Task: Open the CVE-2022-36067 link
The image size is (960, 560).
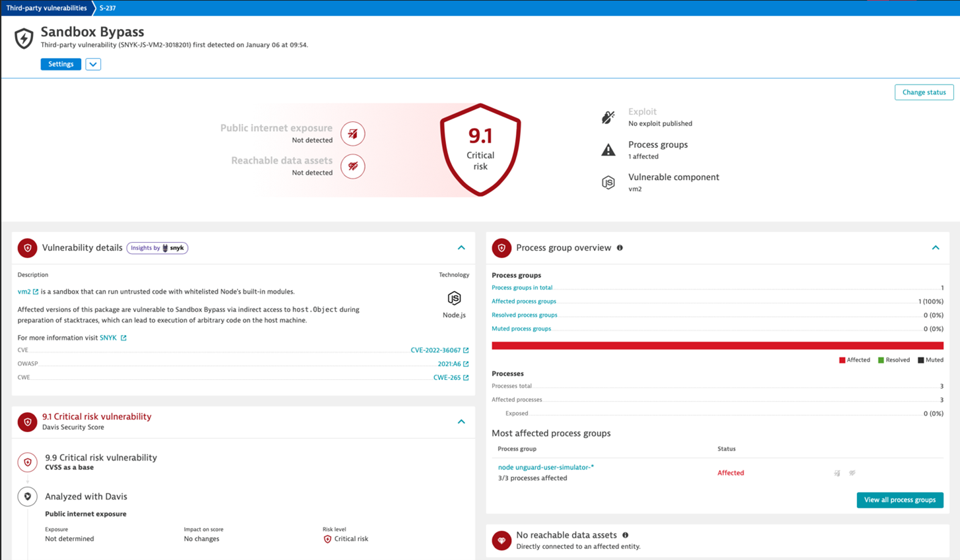Action: (436, 350)
